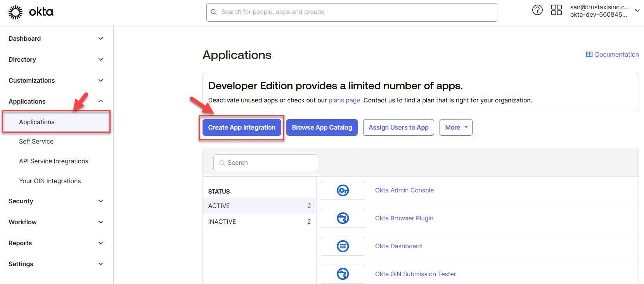
Task: Click the magnifier icon in applications search
Action: point(222,163)
